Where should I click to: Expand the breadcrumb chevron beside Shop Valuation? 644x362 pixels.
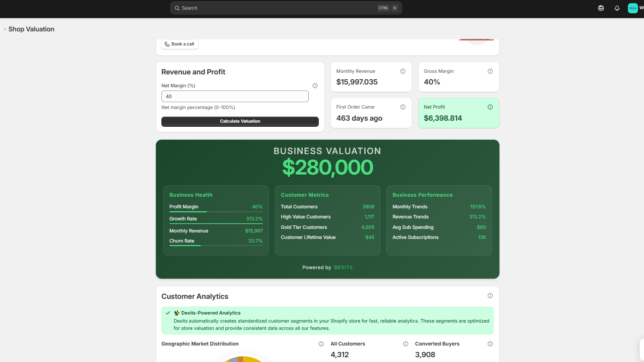tap(5, 29)
